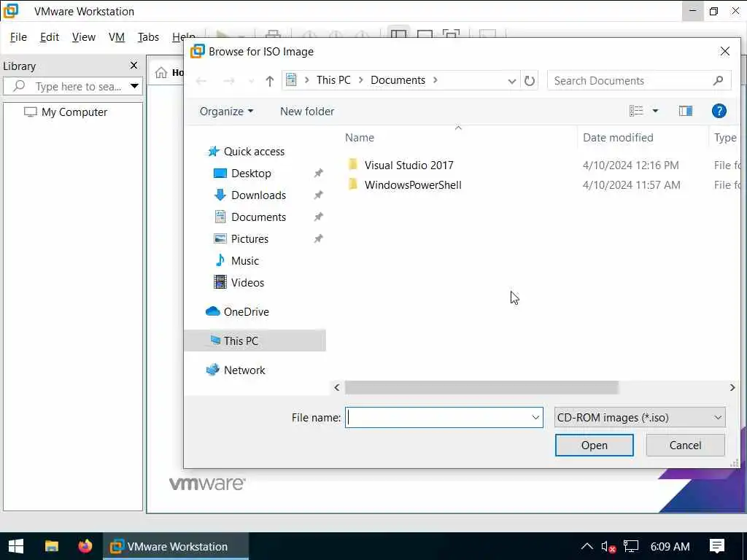Show hidden system tray icons
This screenshot has width=747, height=560.
coord(587,546)
